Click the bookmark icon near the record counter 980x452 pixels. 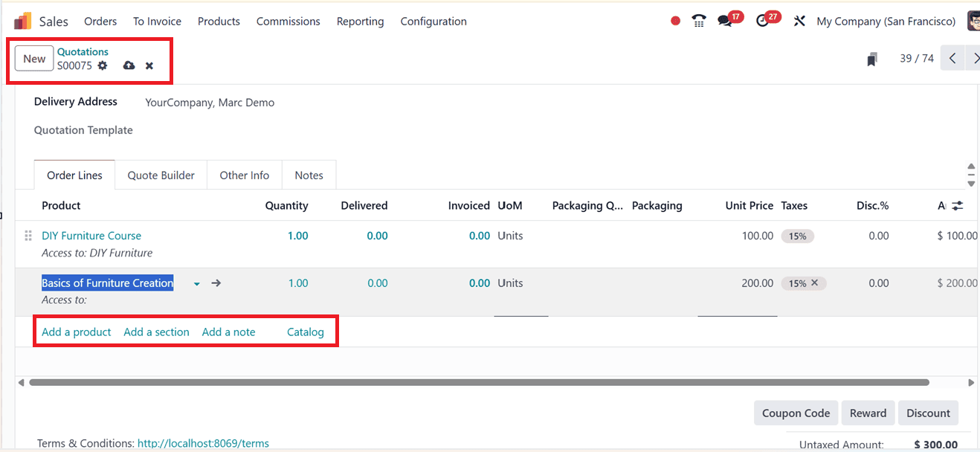click(871, 58)
